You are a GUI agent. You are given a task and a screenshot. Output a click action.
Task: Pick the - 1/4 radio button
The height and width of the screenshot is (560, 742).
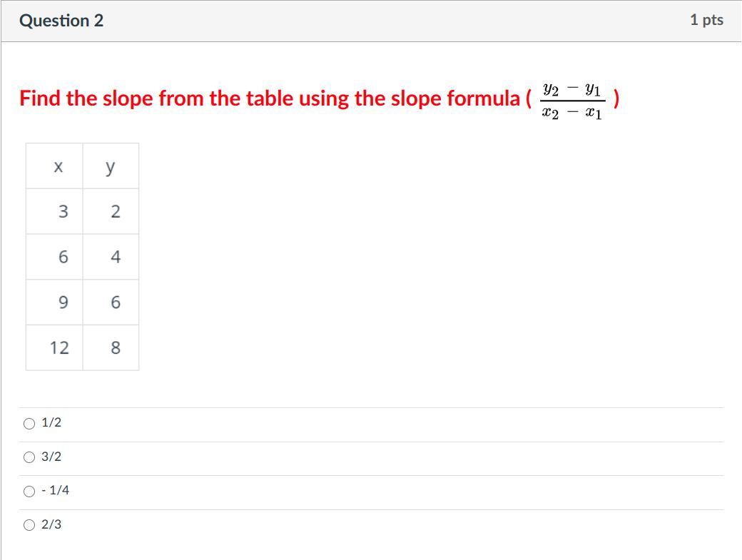click(29, 492)
